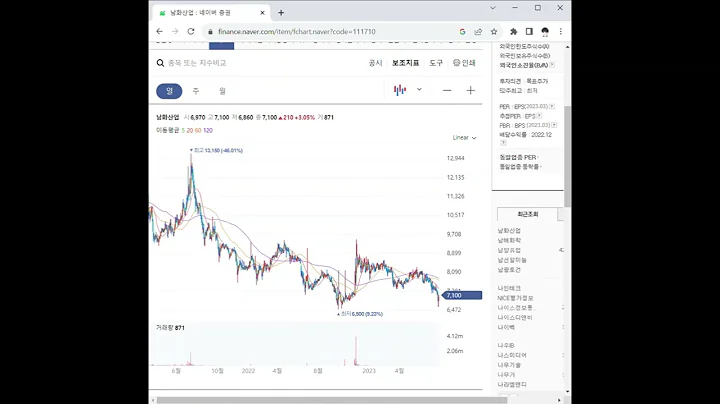The height and width of the screenshot is (404, 720).
Task: Click the 최고 13,150 high marker
Action: point(216,150)
